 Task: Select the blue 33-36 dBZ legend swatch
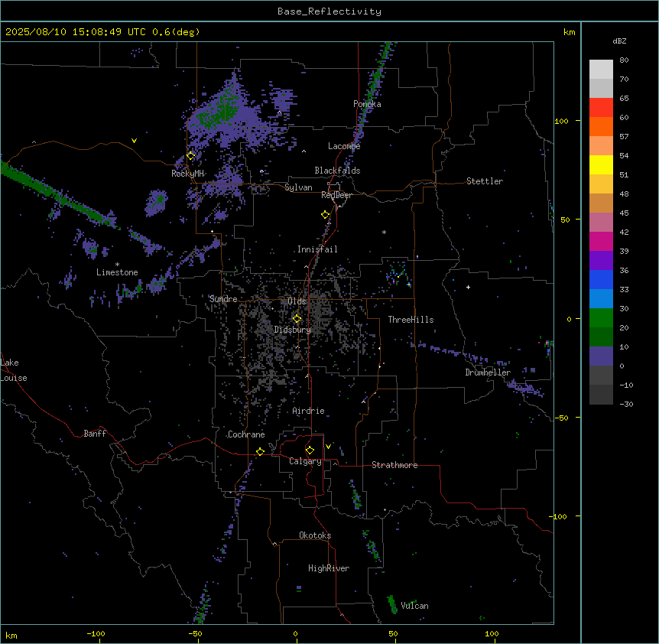point(601,279)
